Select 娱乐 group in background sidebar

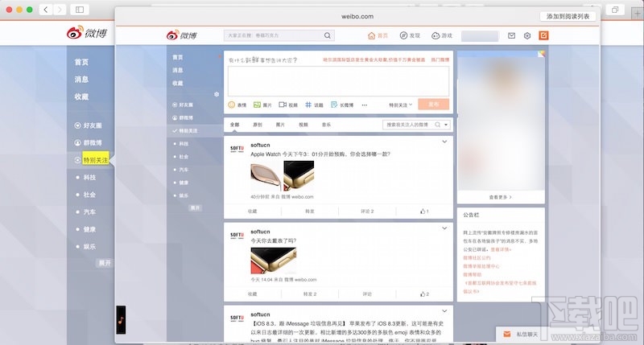point(89,247)
